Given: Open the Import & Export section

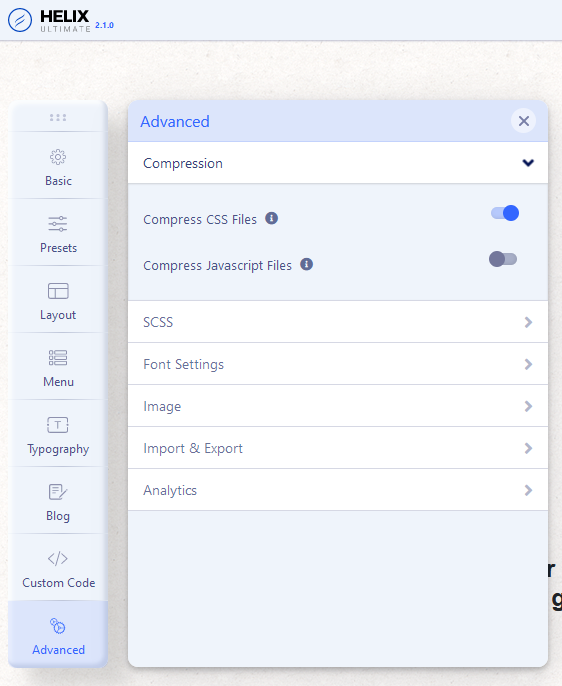Looking at the screenshot, I should pyautogui.click(x=338, y=448).
